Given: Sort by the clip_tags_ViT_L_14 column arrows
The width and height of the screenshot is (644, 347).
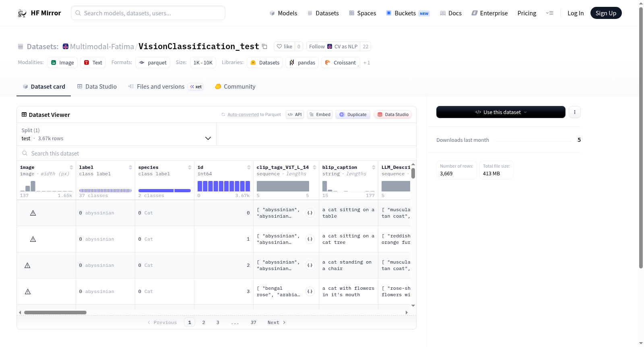Looking at the screenshot, I should (314, 167).
